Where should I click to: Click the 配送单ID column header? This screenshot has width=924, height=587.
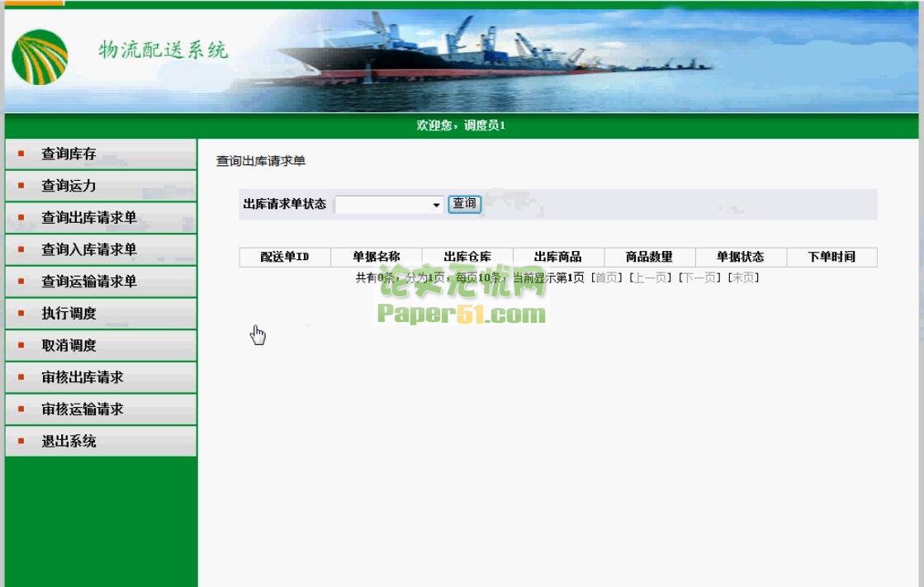285,258
